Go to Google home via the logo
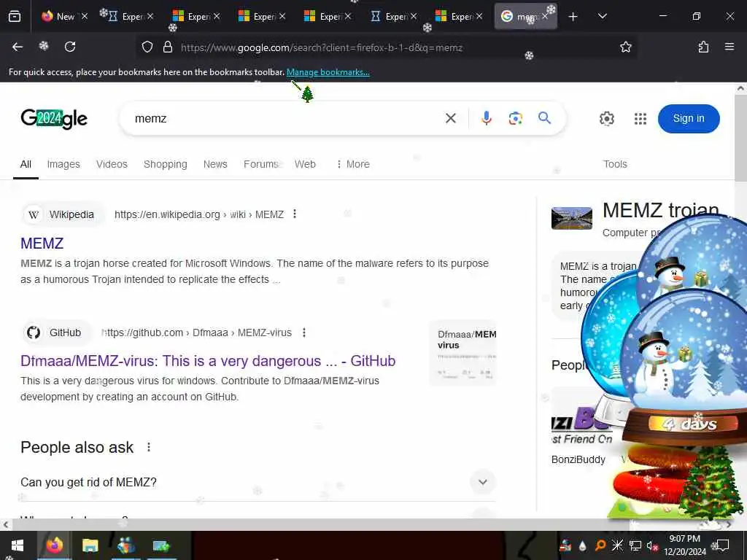747x560 pixels. pyautogui.click(x=54, y=119)
